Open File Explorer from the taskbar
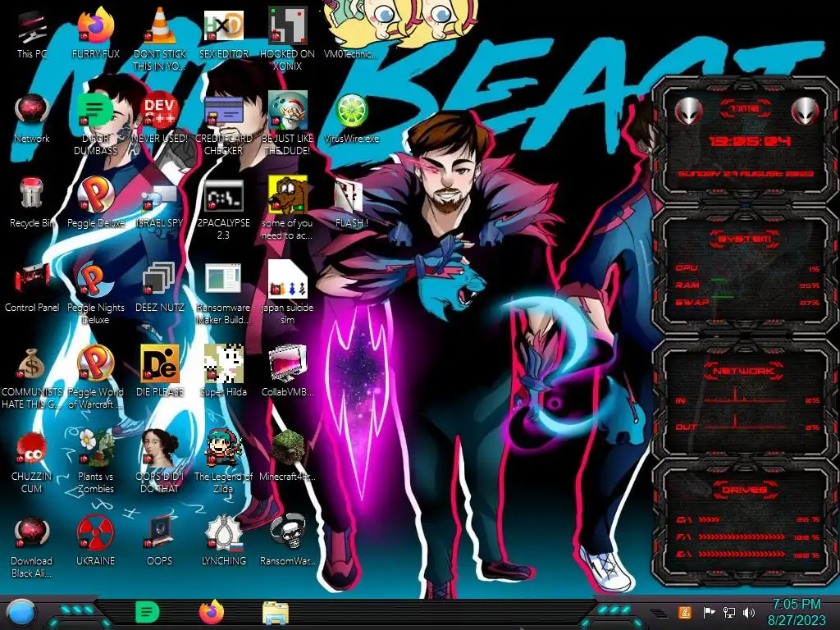Image resolution: width=840 pixels, height=630 pixels. [276, 612]
